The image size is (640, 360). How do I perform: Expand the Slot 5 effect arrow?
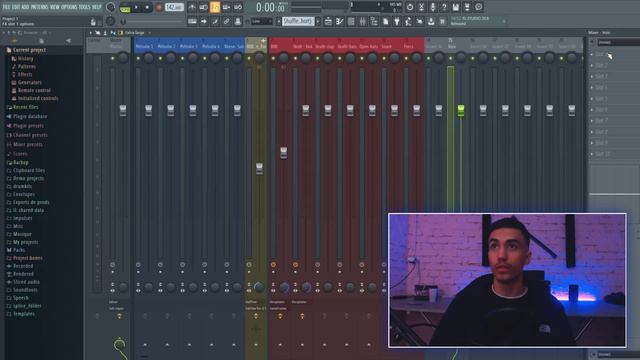pos(592,99)
